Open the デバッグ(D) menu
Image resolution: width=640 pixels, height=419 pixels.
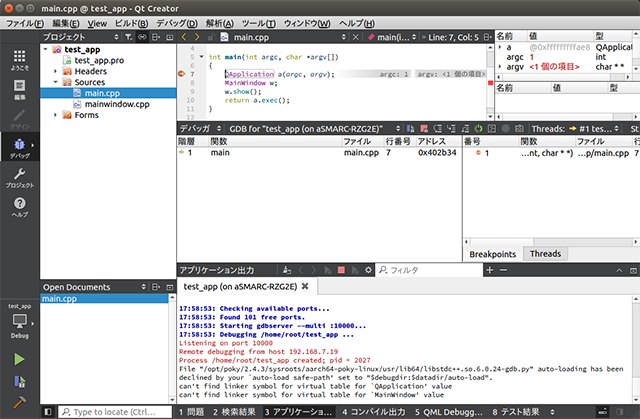pos(177,23)
